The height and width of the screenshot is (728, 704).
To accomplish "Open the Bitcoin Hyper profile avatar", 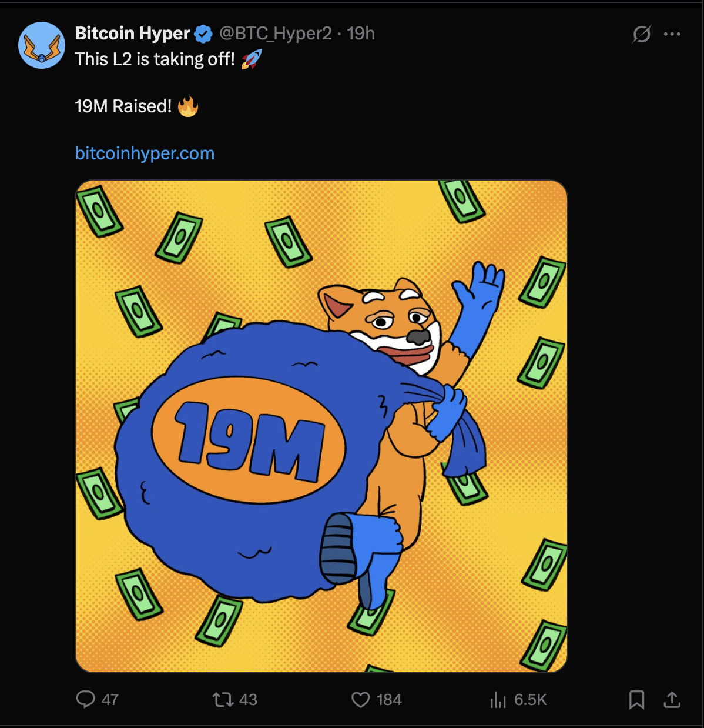I will click(x=41, y=45).
